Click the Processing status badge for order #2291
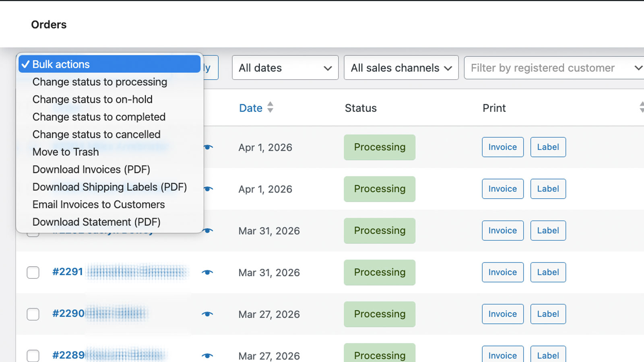The width and height of the screenshot is (644, 362). tap(379, 272)
